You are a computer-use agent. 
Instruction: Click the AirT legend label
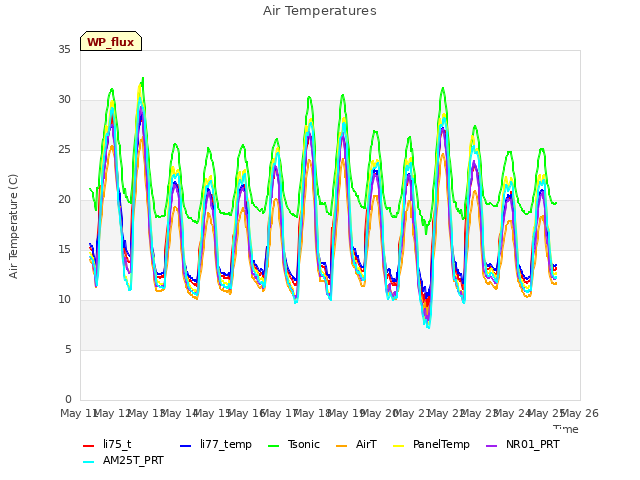pos(366,444)
